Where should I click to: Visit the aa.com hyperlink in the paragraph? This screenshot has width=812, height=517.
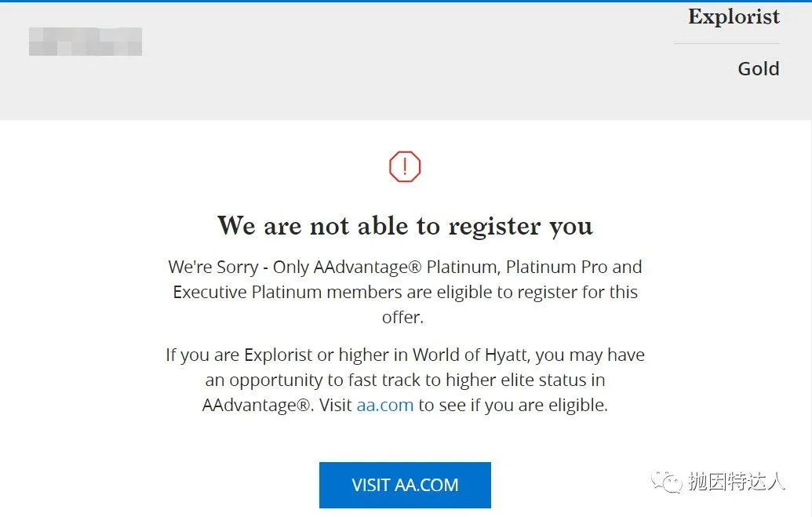384,405
